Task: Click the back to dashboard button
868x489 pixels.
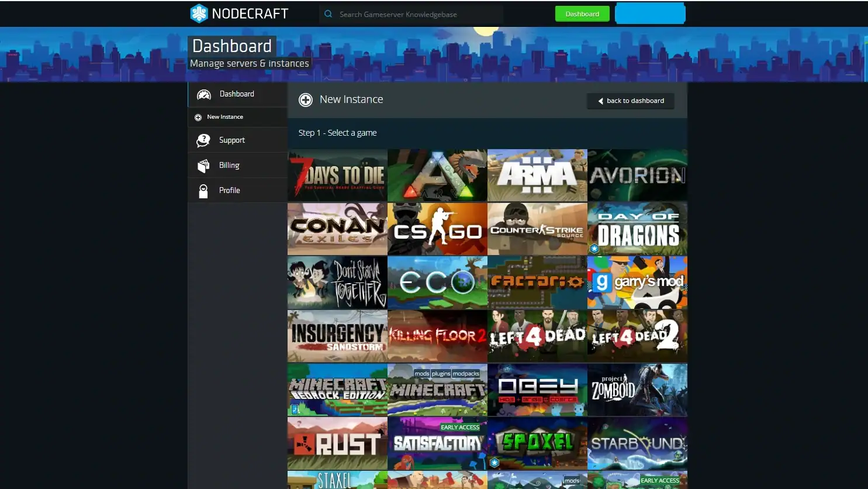Action: click(631, 101)
